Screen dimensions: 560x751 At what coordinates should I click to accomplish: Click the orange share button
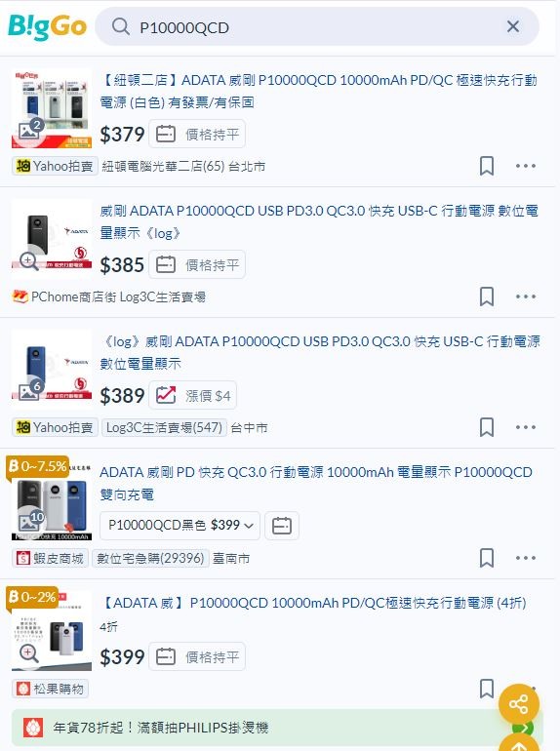tap(519, 703)
